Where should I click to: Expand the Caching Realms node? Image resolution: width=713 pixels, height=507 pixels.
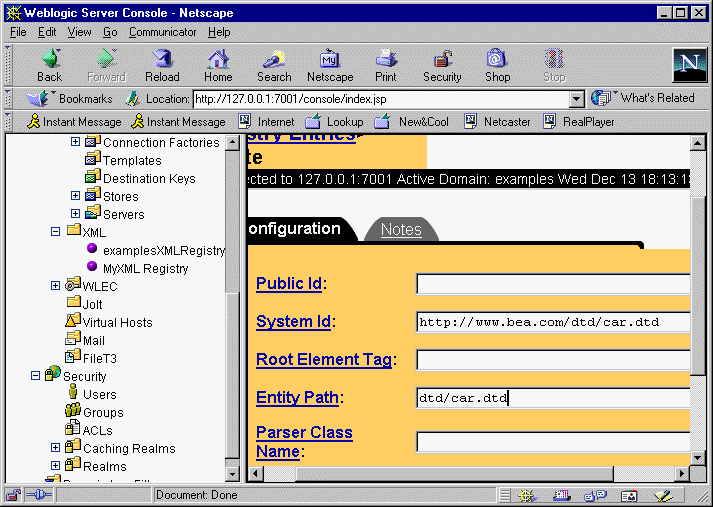point(55,447)
